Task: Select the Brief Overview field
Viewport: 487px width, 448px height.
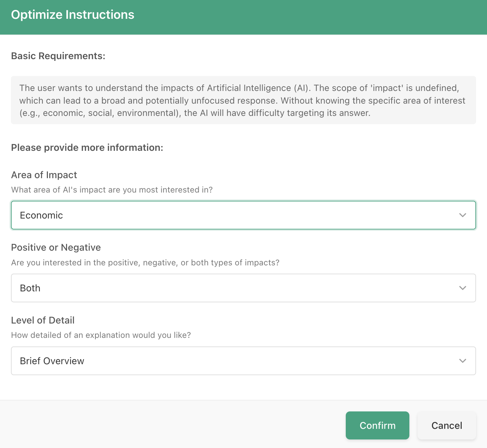Action: [x=243, y=361]
